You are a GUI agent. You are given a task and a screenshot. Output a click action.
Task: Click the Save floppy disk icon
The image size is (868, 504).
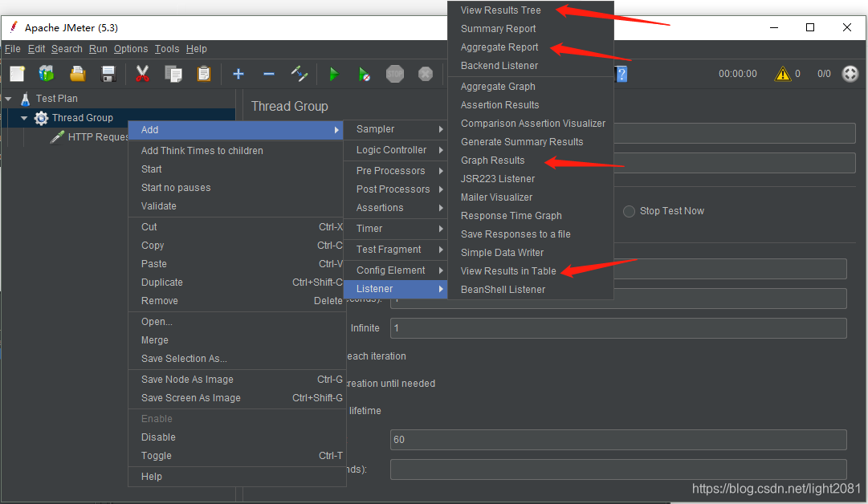[108, 74]
